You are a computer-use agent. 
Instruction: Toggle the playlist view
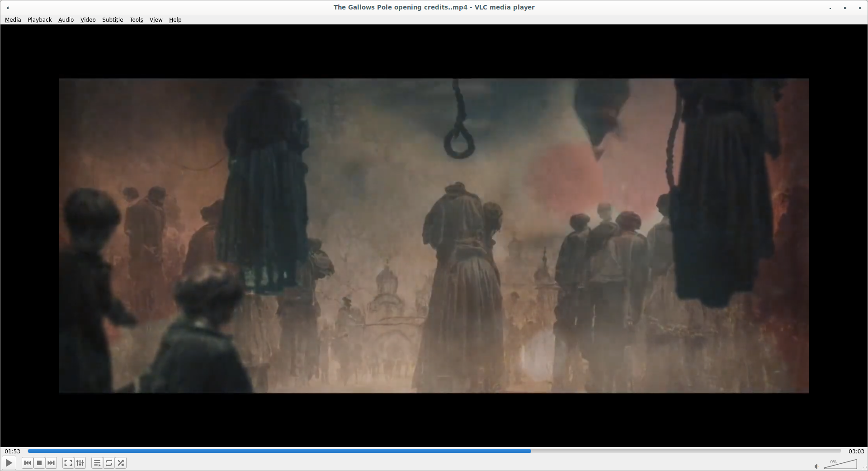coord(97,463)
